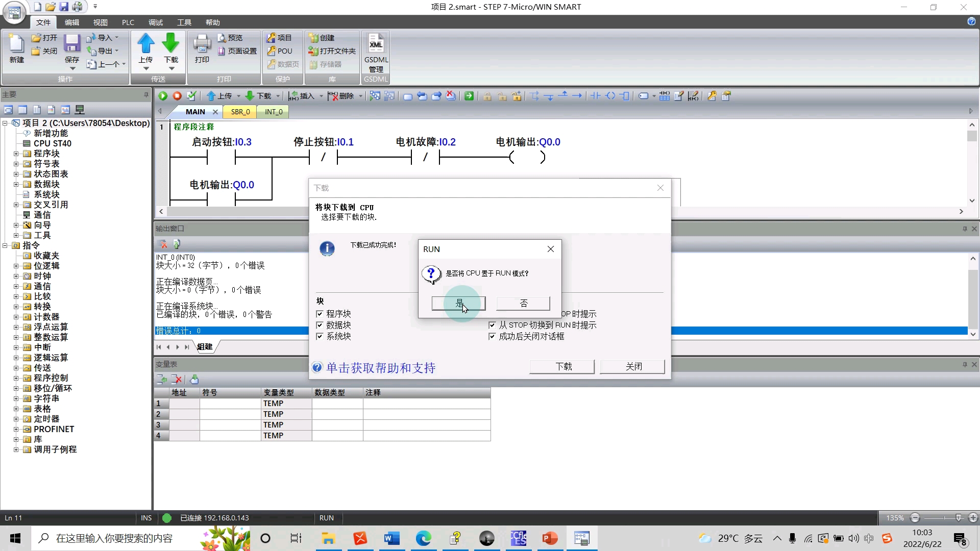Expand the 位逻辑 instruction folder
The image size is (980, 551).
pyautogui.click(x=16, y=266)
